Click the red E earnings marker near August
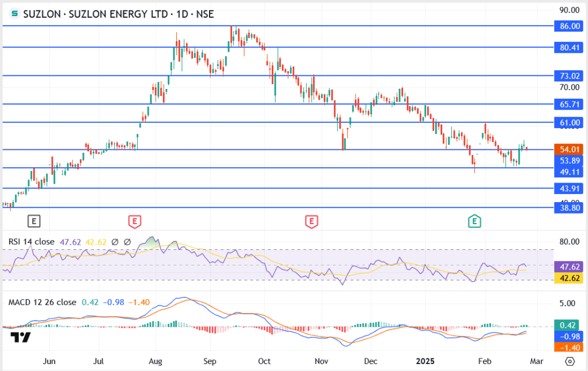The height and width of the screenshot is (371, 588). [x=134, y=221]
